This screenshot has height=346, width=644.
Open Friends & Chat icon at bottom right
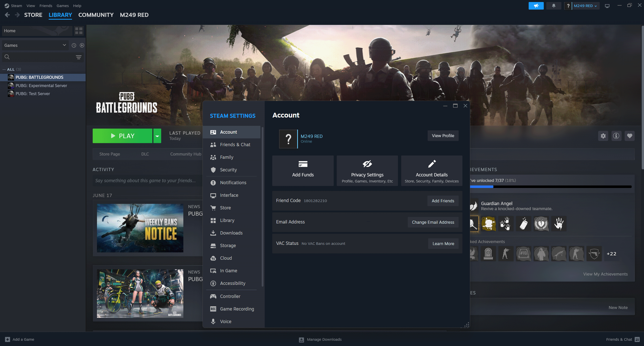(x=637, y=339)
